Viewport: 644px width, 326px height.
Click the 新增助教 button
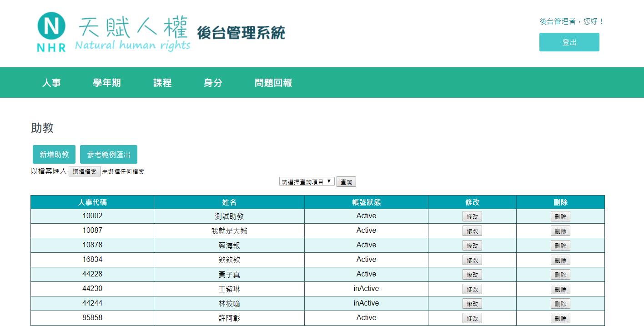(54, 155)
